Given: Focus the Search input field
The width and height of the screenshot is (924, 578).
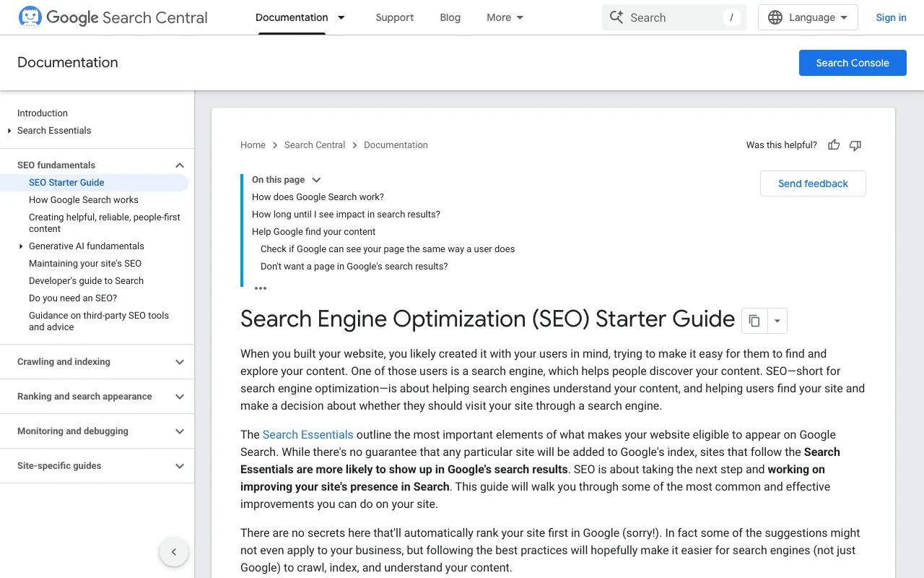Looking at the screenshot, I should tap(675, 17).
